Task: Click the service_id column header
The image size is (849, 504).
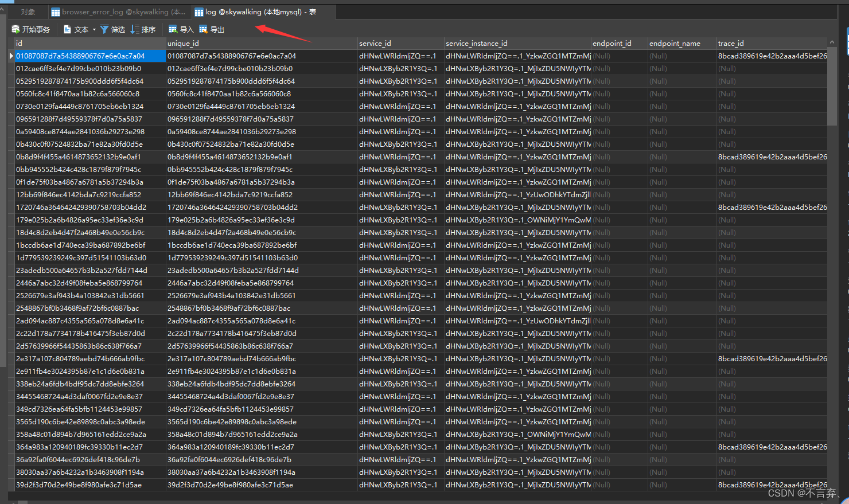Action: (401, 44)
